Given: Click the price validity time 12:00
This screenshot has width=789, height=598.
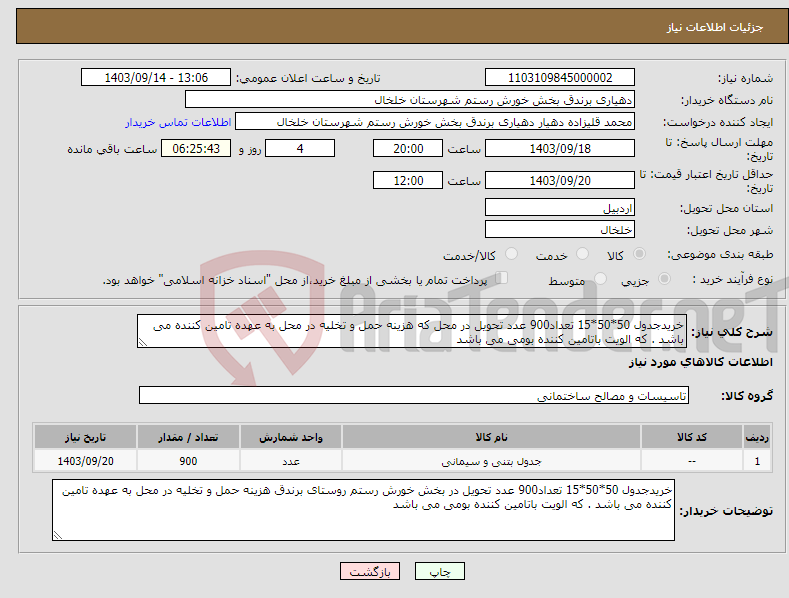Looking at the screenshot, I should pos(408,180).
